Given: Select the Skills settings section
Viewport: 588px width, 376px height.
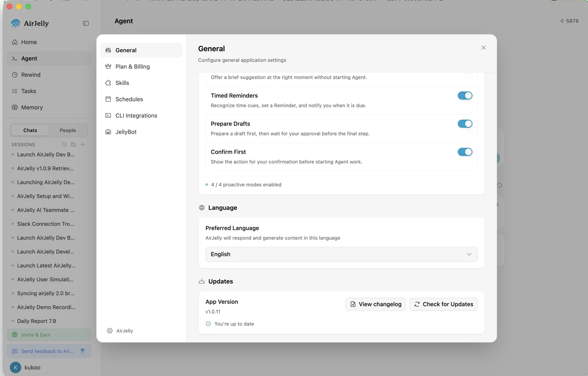Looking at the screenshot, I should [141, 83].
